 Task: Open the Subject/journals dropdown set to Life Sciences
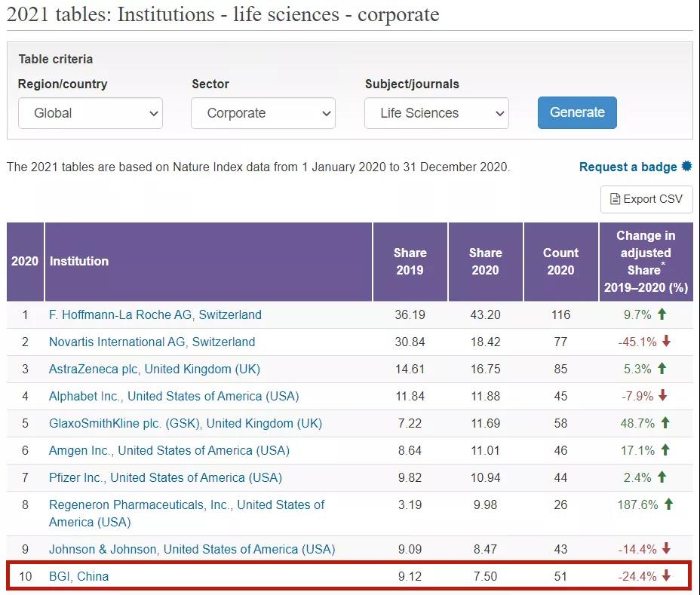click(x=436, y=113)
